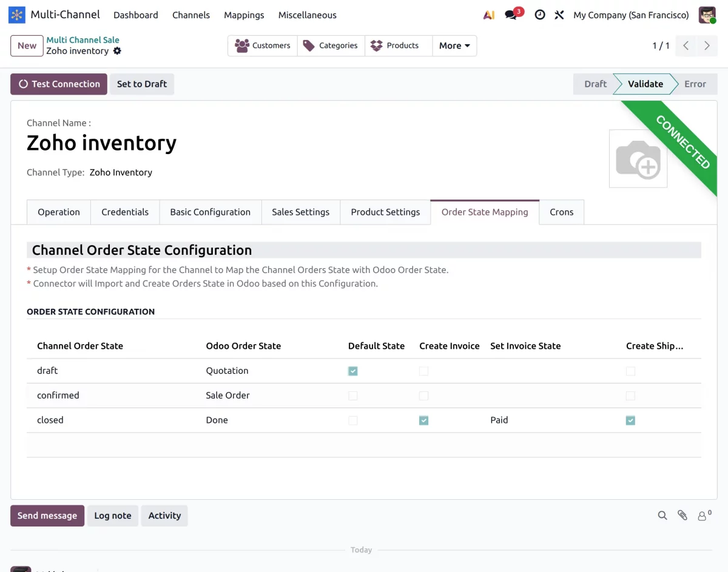This screenshot has height=572, width=728.
Task: Click the Activity button
Action: click(x=164, y=516)
